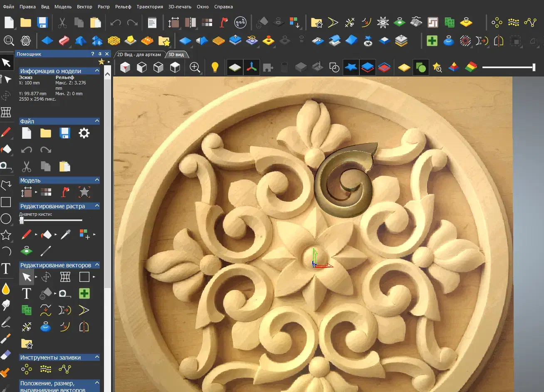Open the Рельеф menu
This screenshot has width=544, height=392.
(x=123, y=7)
